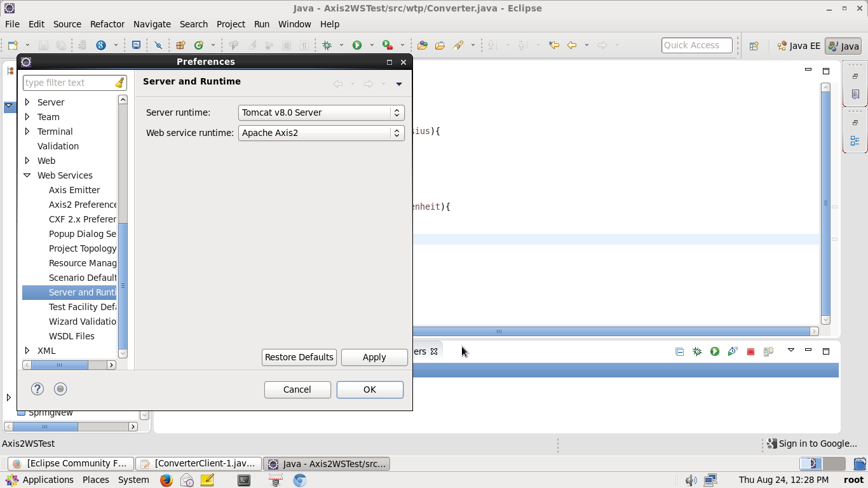868x488 pixels.
Task: Open Preferences help question mark icon
Action: 37,389
